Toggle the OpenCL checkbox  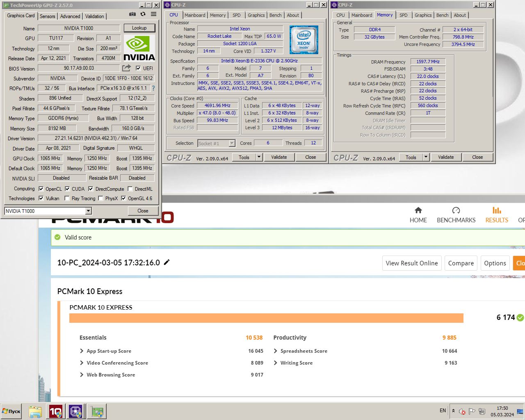click(41, 189)
